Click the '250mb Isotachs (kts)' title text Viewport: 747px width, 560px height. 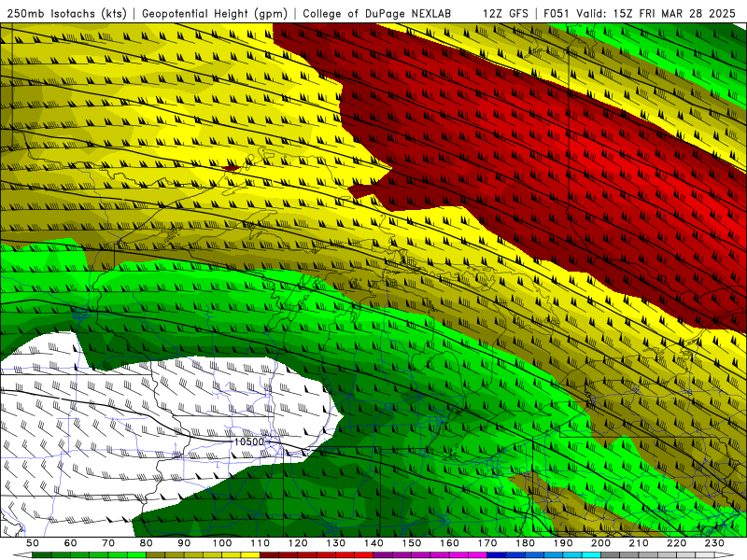tap(66, 14)
